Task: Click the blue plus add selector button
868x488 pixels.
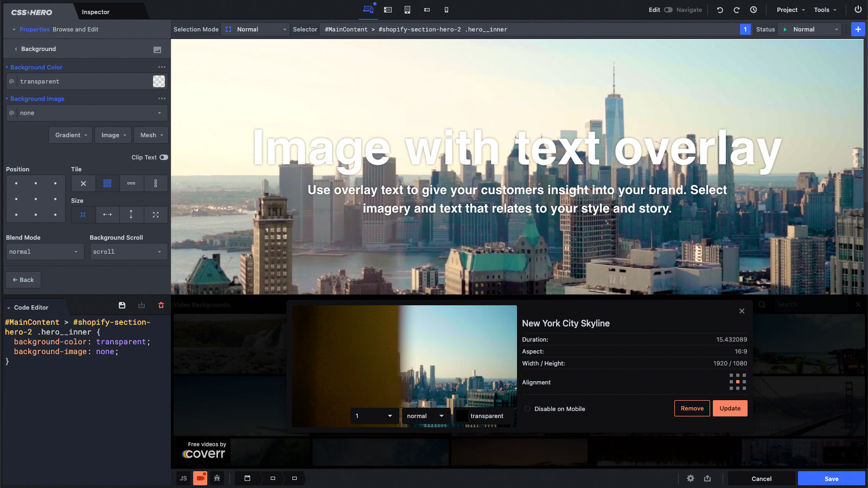Action: [858, 29]
